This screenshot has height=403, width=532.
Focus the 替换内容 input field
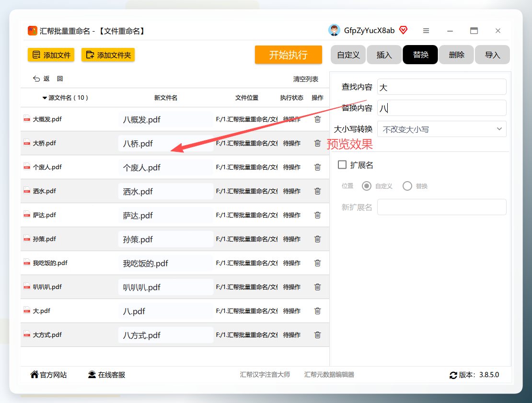tap(442, 108)
